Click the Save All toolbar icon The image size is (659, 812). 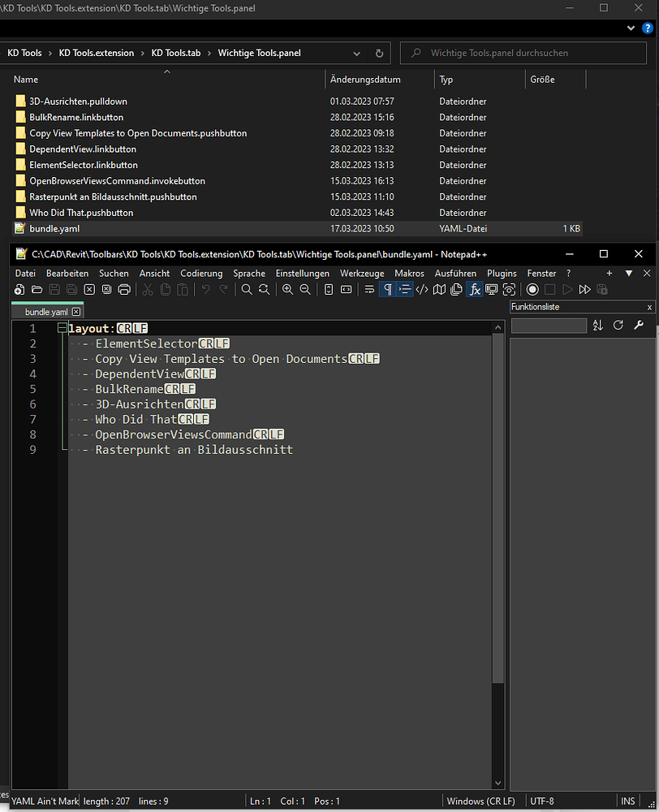tap(71, 289)
